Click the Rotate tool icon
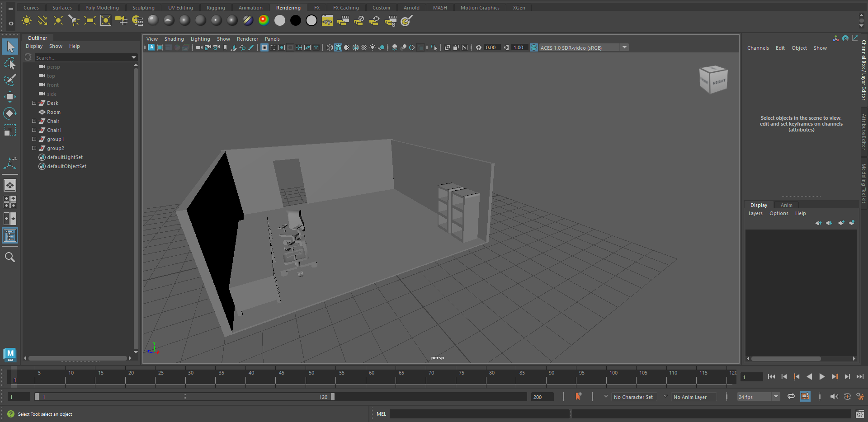Screen dimensions: 868x422 click(x=9, y=113)
